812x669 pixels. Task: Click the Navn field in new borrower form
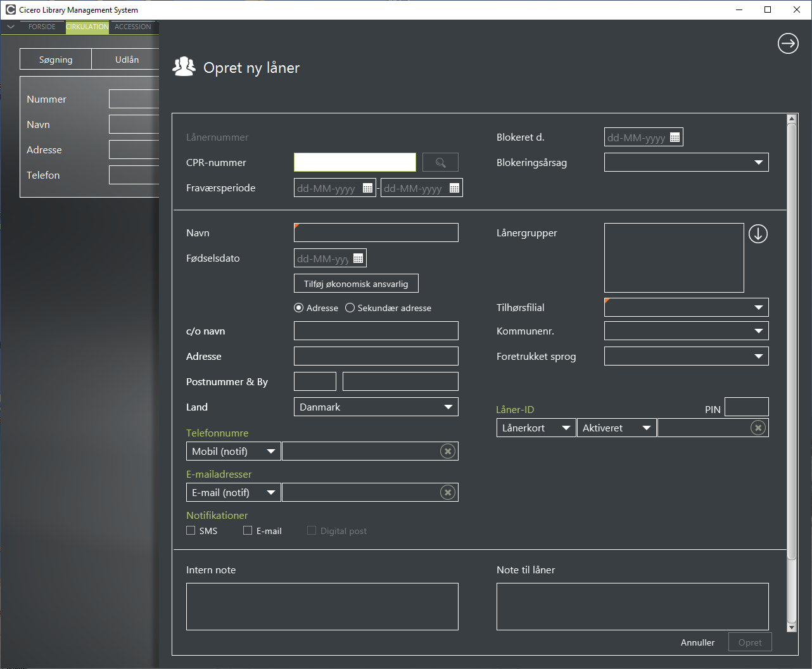tap(376, 233)
